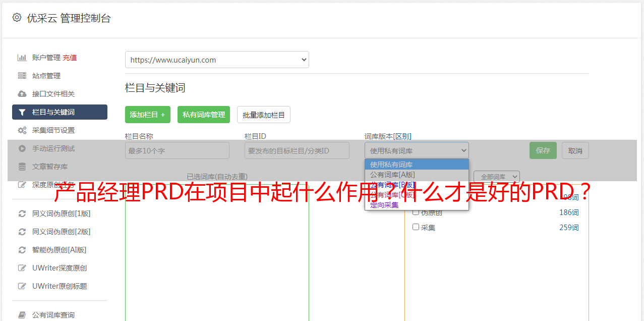Click the refresh icon beside 同义词伪原创[1版]

tap(22, 213)
